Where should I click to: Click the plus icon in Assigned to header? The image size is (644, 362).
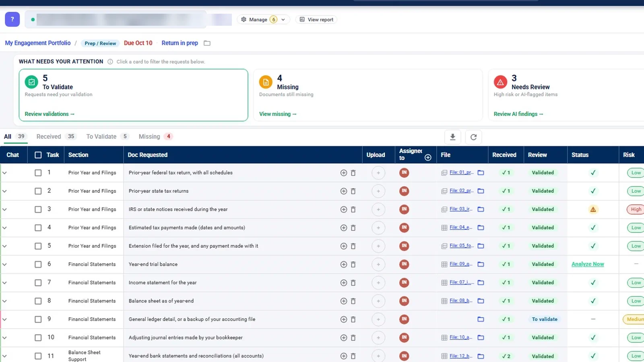coord(428,158)
